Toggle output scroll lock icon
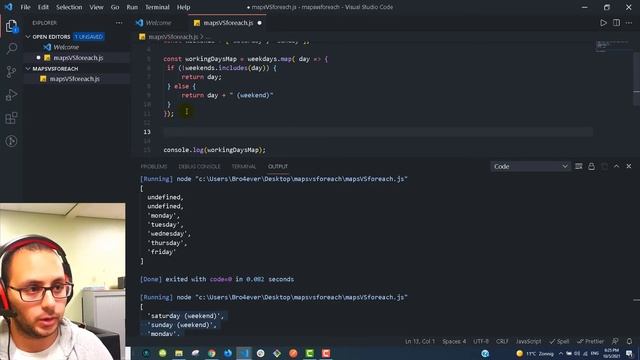The image size is (640, 360). click(x=591, y=166)
